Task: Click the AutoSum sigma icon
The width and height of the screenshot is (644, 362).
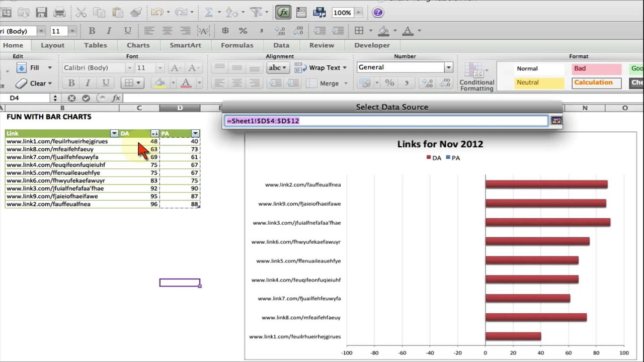Action: coord(208,13)
